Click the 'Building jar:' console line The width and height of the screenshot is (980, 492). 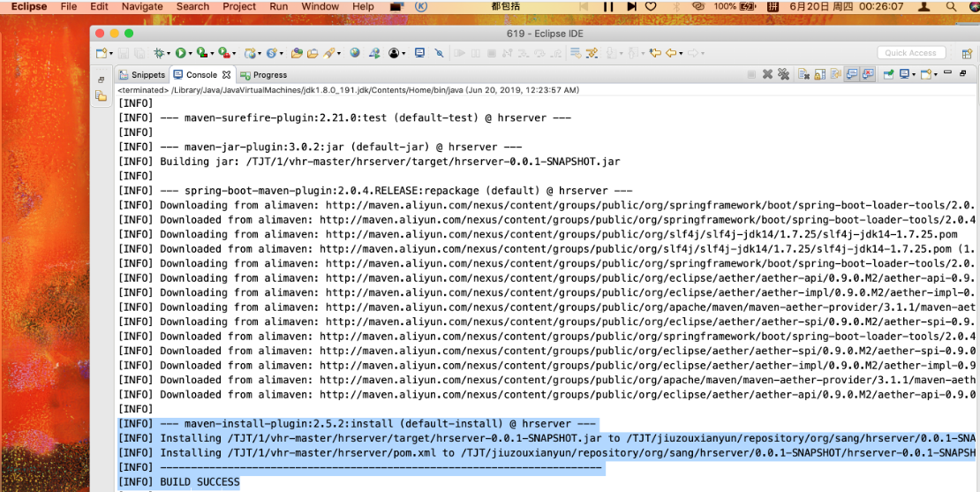click(369, 162)
